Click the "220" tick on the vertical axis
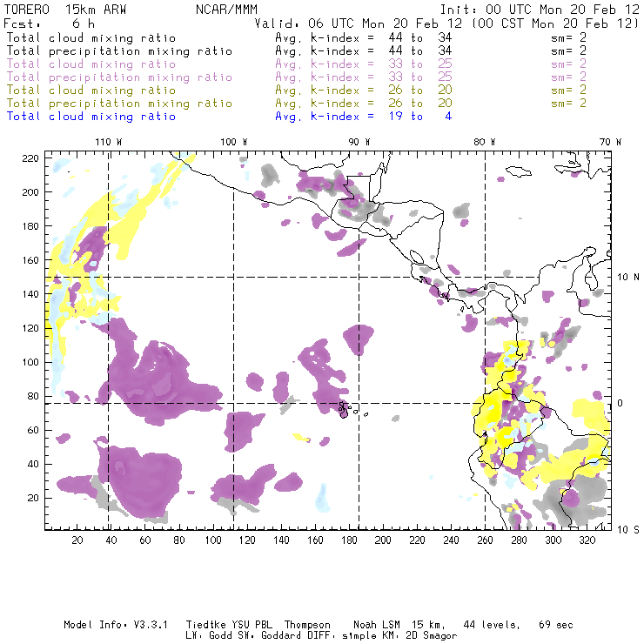644x644 pixels. [30, 158]
